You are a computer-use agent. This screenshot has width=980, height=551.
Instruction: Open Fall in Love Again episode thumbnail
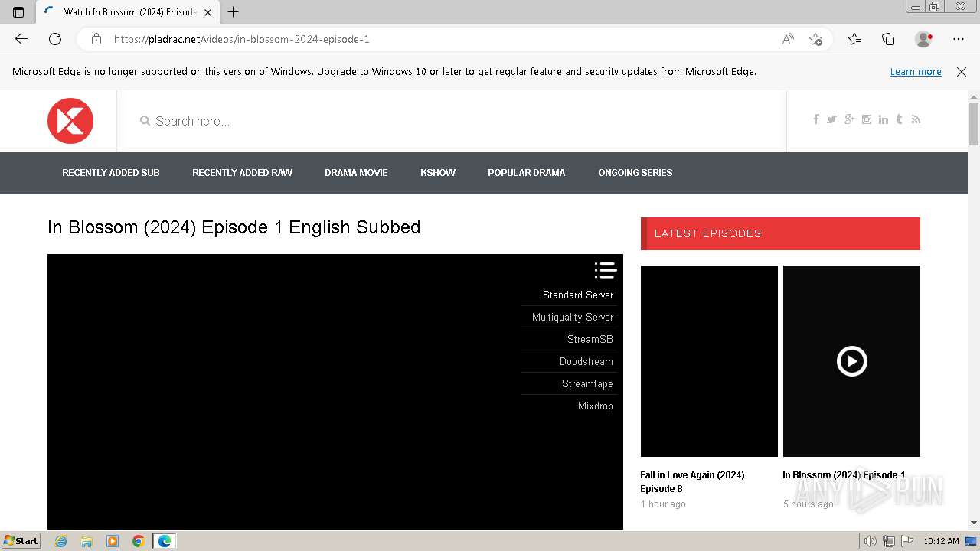(x=709, y=361)
